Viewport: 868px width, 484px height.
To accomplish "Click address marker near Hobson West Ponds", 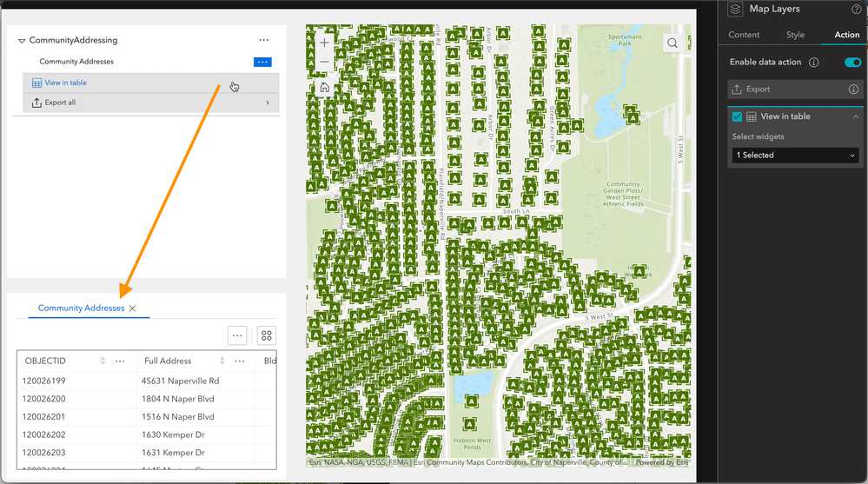I will (x=469, y=425).
